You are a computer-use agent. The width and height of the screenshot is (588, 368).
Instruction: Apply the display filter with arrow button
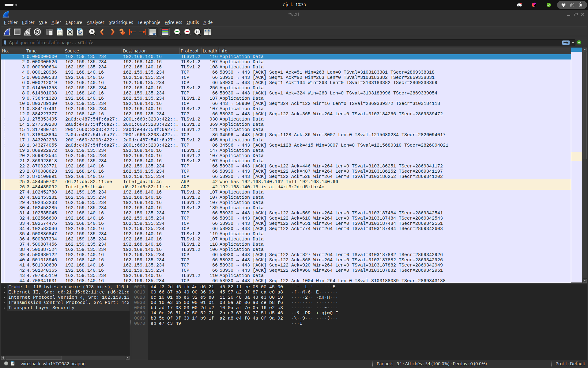point(566,43)
